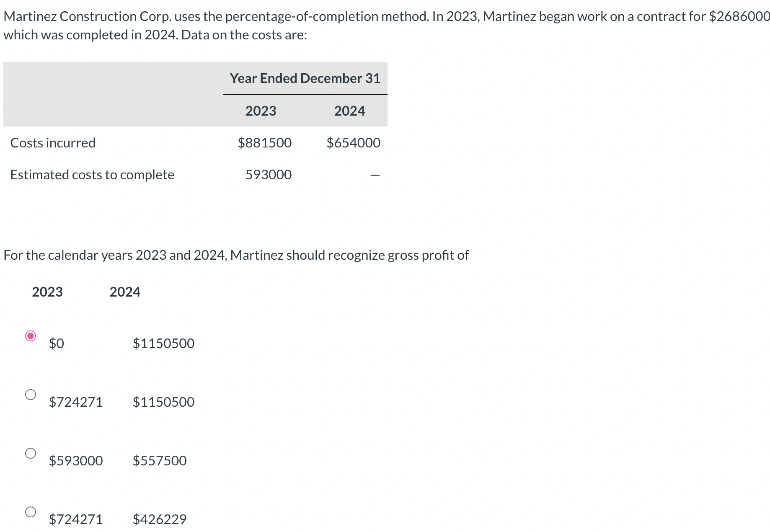The height and width of the screenshot is (532, 770).
Task: Click the Costs incurred row label
Action: tap(53, 142)
